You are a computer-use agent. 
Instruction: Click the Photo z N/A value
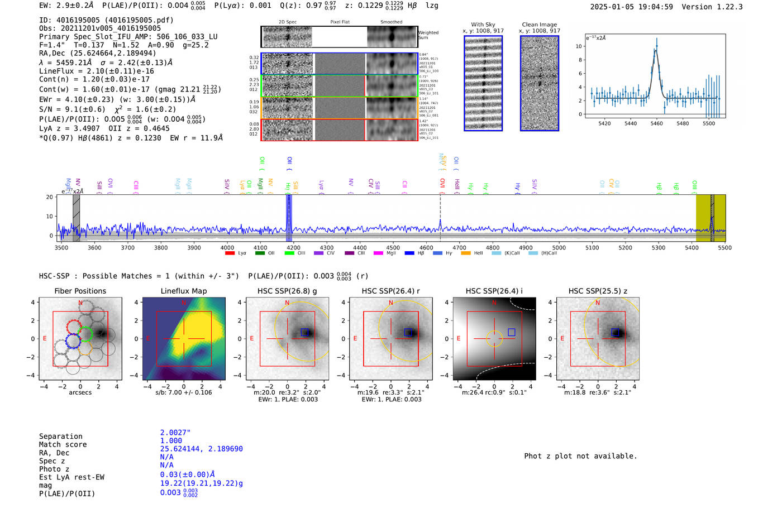(167, 465)
